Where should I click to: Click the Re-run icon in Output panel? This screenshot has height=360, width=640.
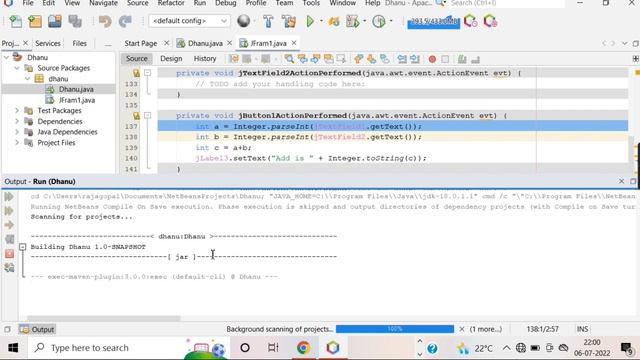tap(9, 197)
